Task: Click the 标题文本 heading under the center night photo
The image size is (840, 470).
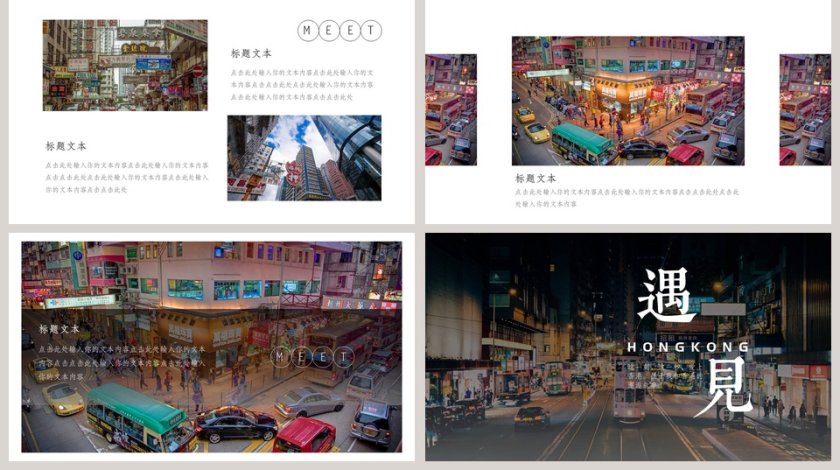Action: pos(535,179)
